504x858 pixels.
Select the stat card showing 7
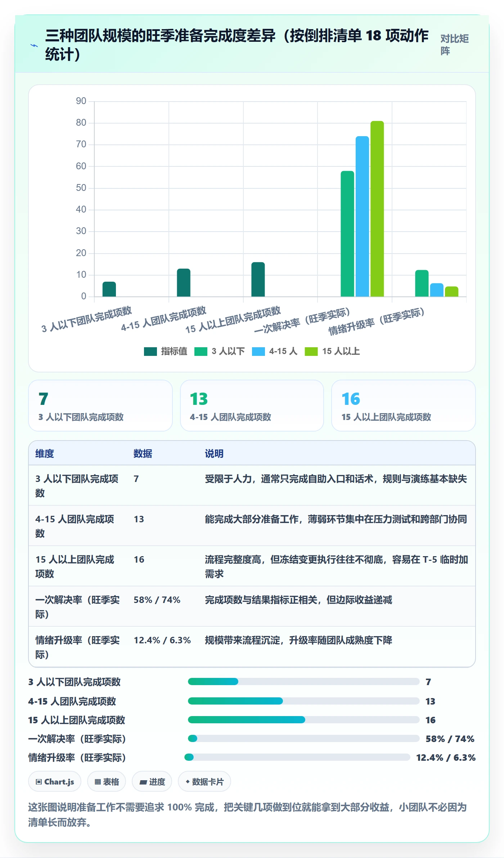100,406
